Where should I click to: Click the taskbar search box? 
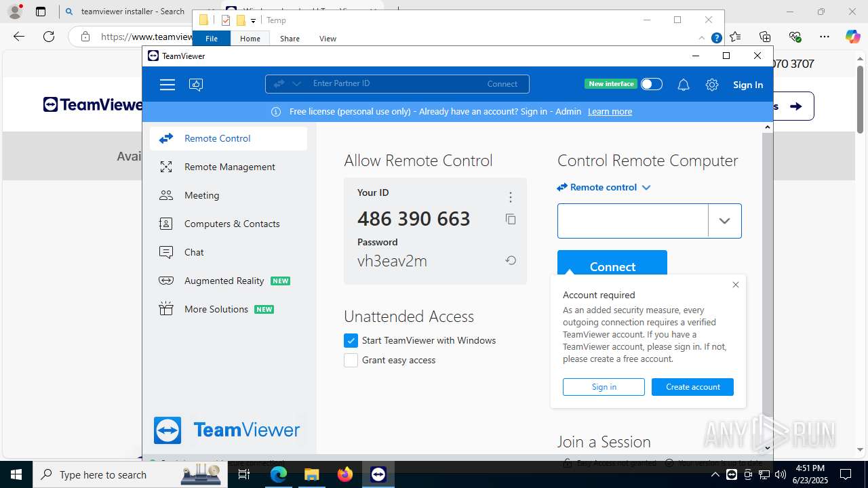point(129,474)
